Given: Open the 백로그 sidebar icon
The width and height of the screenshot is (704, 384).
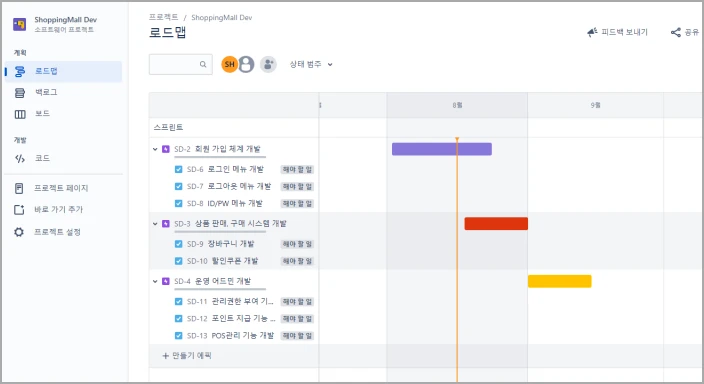Looking at the screenshot, I should (x=20, y=93).
